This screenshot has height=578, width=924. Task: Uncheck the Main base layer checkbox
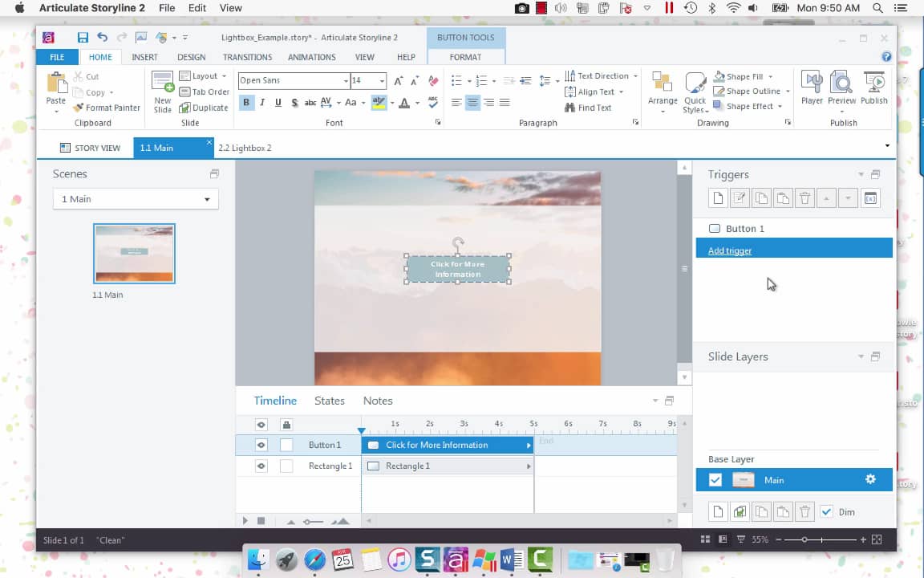pos(715,480)
